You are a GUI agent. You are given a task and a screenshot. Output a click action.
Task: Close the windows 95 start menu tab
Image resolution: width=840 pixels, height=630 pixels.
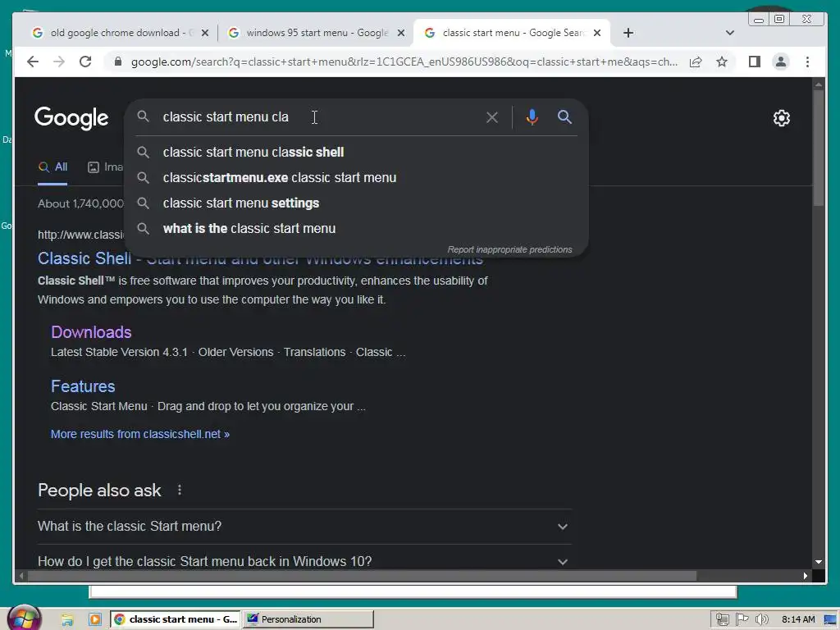click(x=400, y=33)
